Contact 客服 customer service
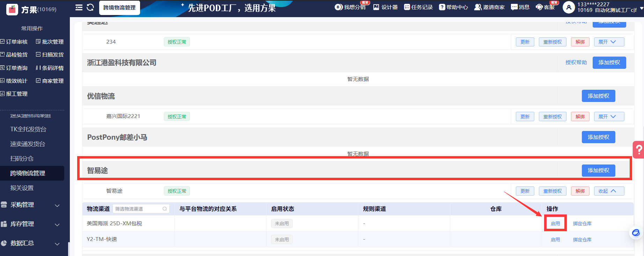The width and height of the screenshot is (644, 256). click(545, 7)
